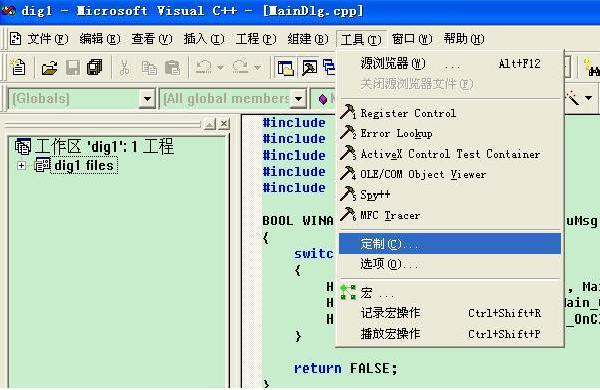Click the Copy icon in toolbar

[149, 68]
